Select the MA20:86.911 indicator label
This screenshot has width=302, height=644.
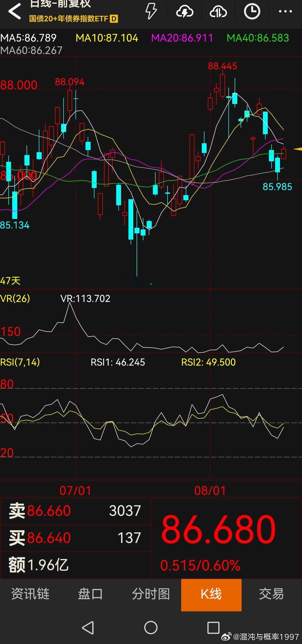pyautogui.click(x=182, y=38)
